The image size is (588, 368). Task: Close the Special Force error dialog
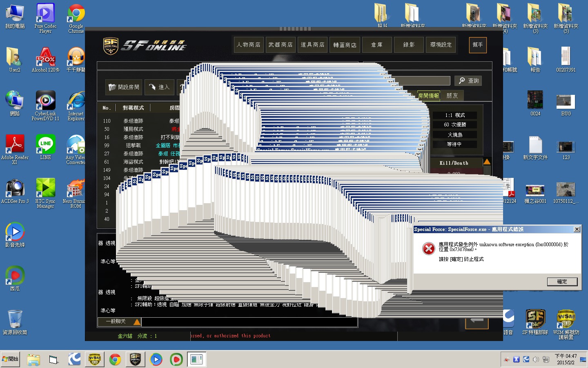[x=577, y=229]
